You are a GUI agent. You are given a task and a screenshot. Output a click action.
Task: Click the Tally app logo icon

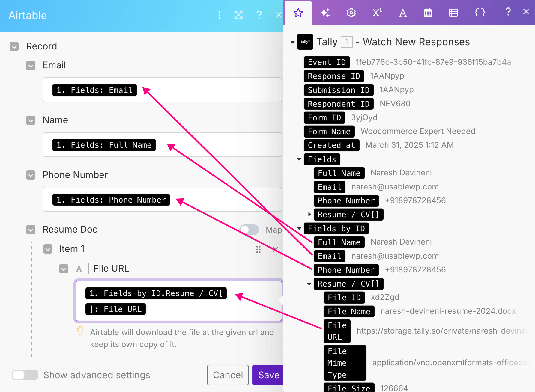coord(305,42)
